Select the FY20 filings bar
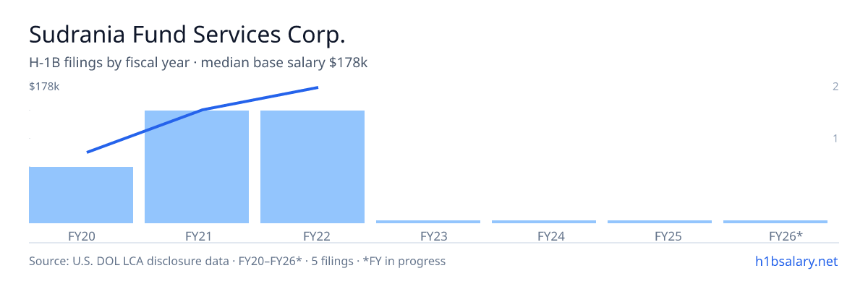This screenshot has width=868, height=289. 81,195
